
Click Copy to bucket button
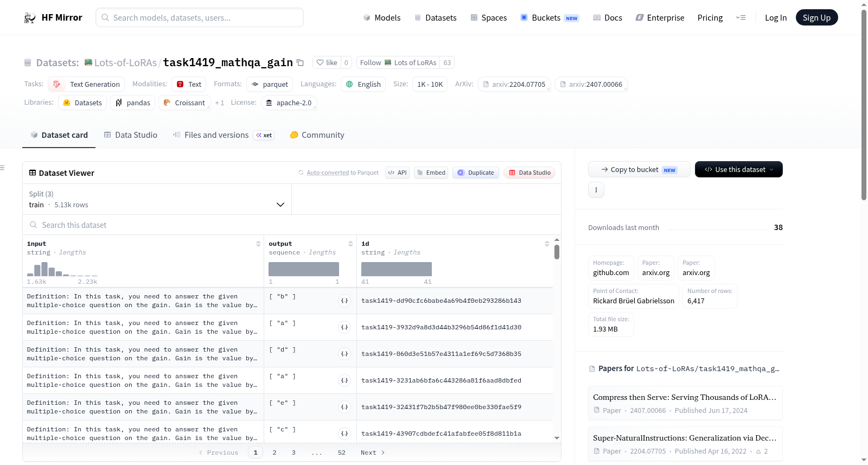pyautogui.click(x=639, y=169)
